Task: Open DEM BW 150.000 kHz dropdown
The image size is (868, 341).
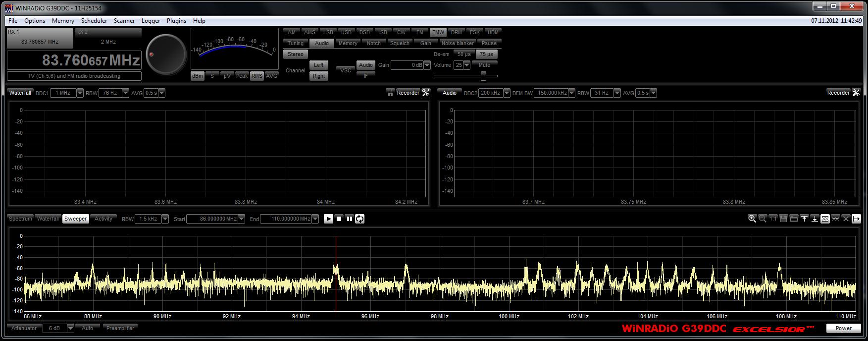Action: click(x=572, y=93)
